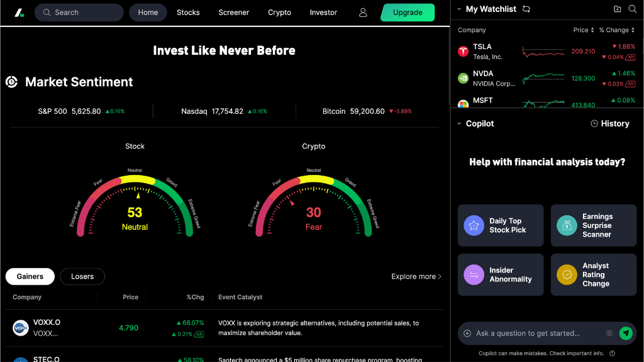This screenshot has width=644, height=362.
Task: Click the watchlist refresh/switch icon
Action: point(526,9)
